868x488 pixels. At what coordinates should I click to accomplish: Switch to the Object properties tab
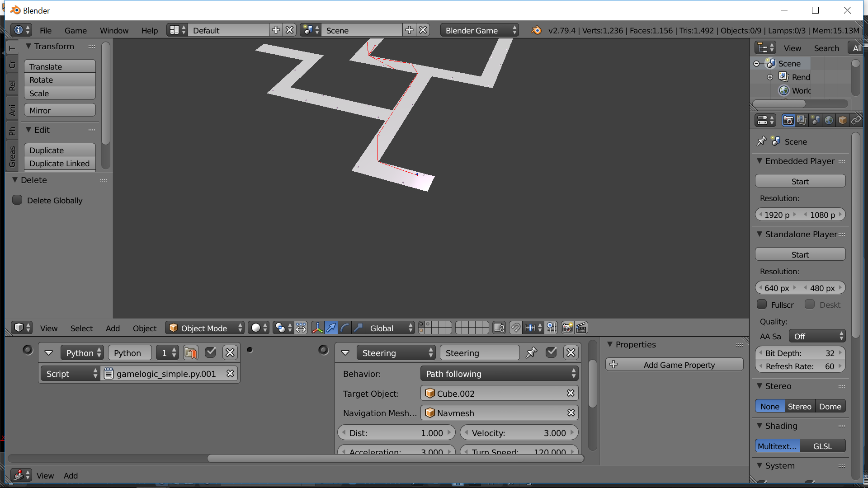(x=843, y=120)
